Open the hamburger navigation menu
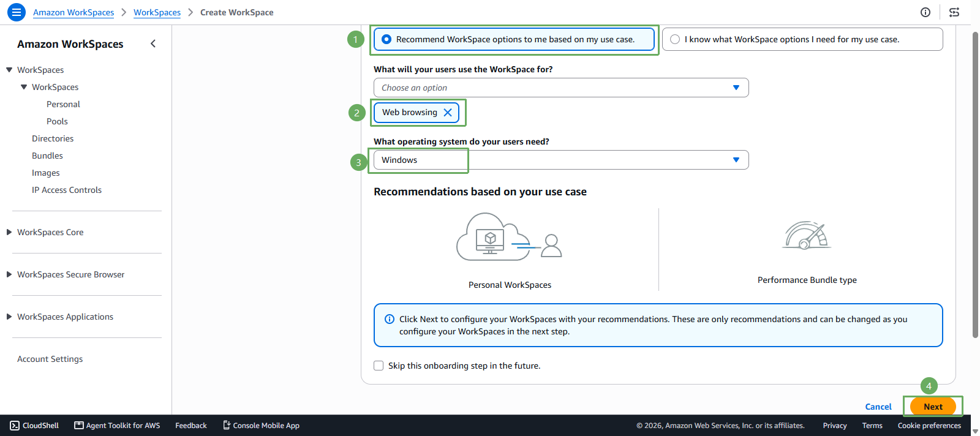Image resolution: width=980 pixels, height=436 pixels. (x=17, y=12)
